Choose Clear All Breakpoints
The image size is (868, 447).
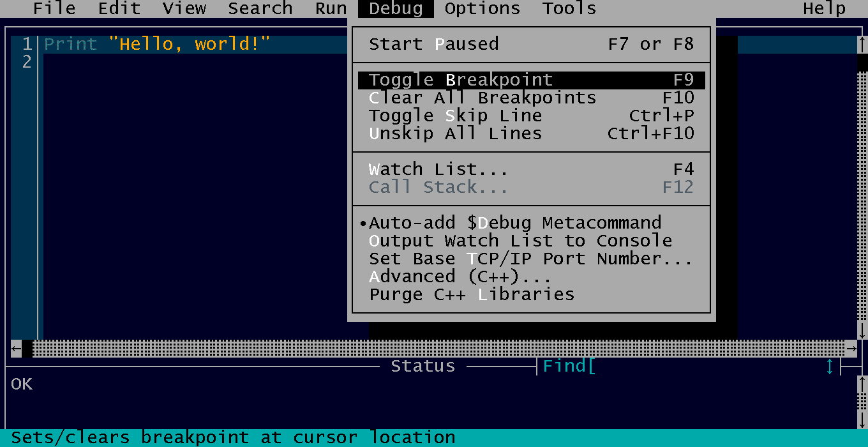pos(531,98)
